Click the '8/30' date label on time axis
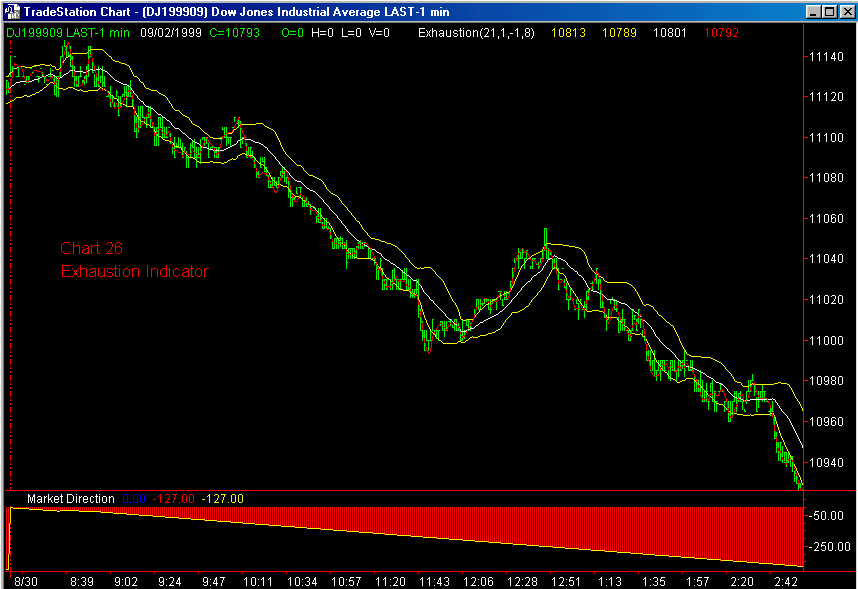The height and width of the screenshot is (589, 858). pyautogui.click(x=26, y=582)
